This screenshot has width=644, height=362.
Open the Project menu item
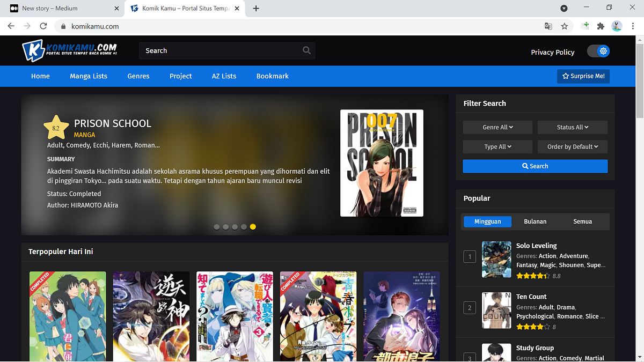[x=181, y=76]
